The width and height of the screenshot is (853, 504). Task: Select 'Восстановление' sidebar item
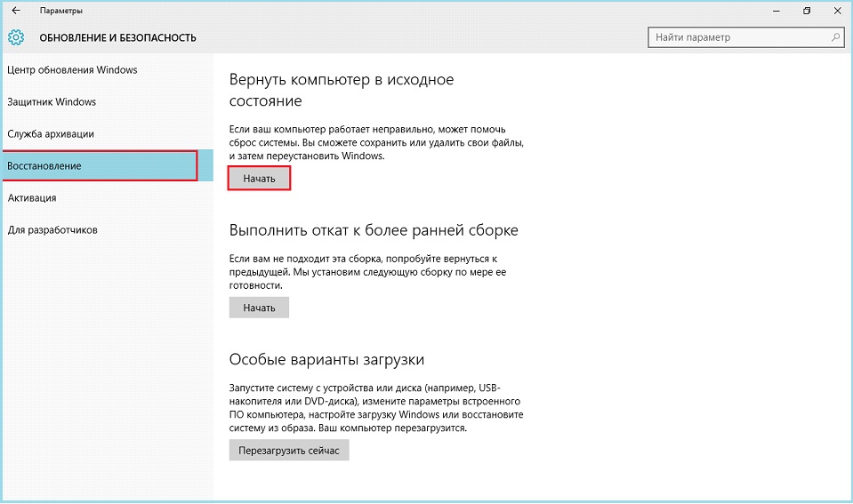pyautogui.click(x=44, y=166)
